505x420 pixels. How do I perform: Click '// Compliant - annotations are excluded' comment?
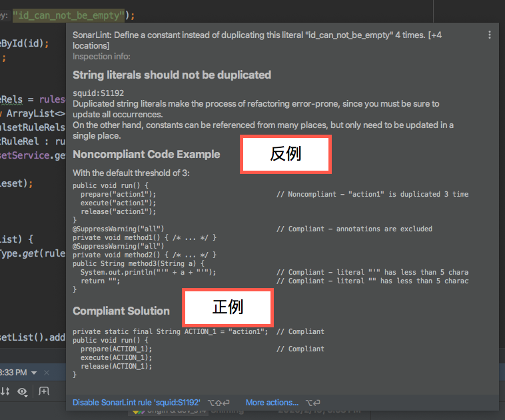pyautogui.click(x=354, y=229)
